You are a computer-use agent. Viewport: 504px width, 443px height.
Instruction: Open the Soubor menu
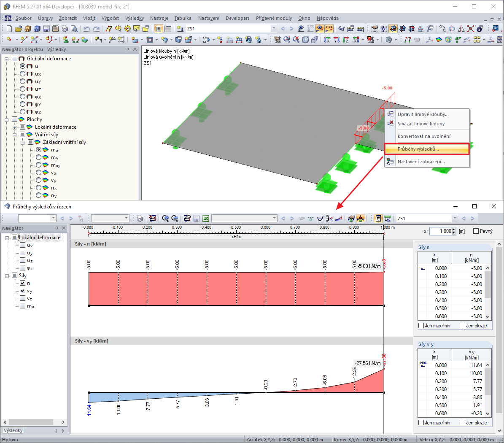(24, 18)
